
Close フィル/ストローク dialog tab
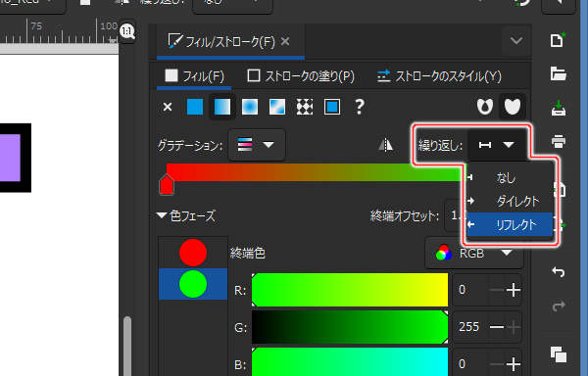tap(285, 41)
